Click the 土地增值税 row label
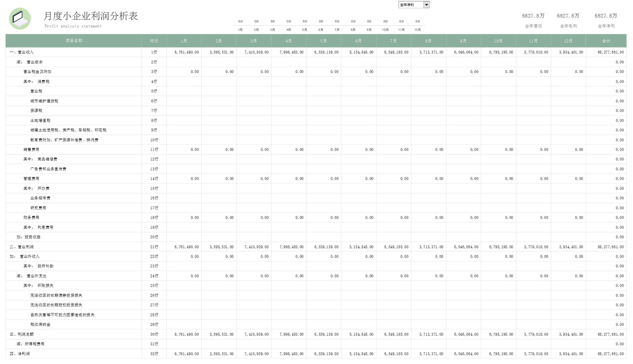Screen dimensions: 633x364 (40, 120)
